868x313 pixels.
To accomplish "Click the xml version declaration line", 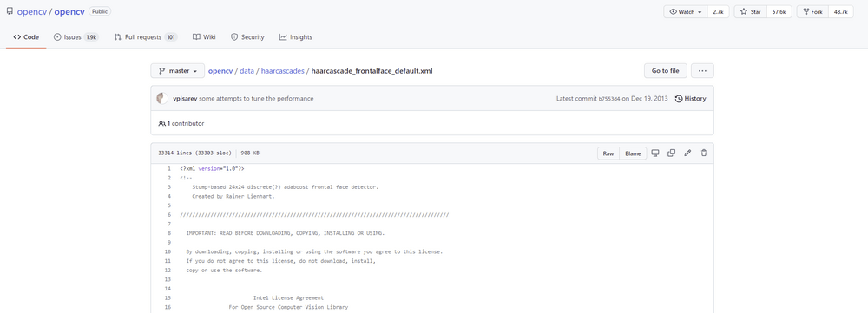I will tap(212, 168).
